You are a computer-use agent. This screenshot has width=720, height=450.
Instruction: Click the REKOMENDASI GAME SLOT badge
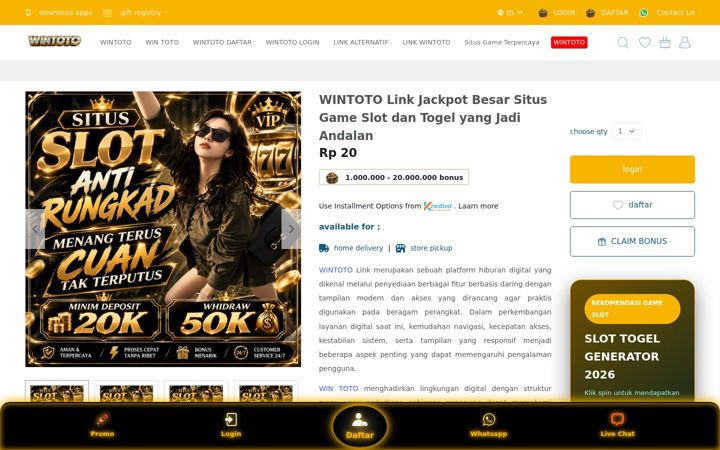(632, 309)
